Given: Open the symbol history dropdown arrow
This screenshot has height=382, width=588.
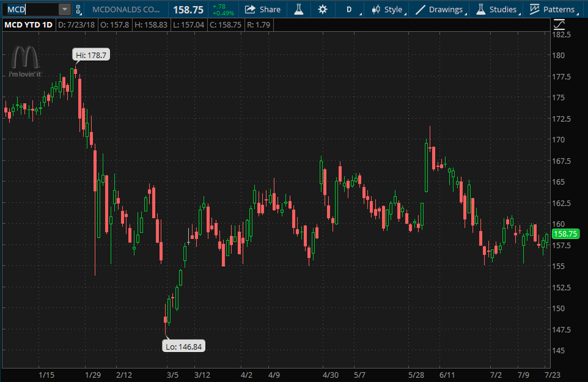Looking at the screenshot, I should click(64, 9).
